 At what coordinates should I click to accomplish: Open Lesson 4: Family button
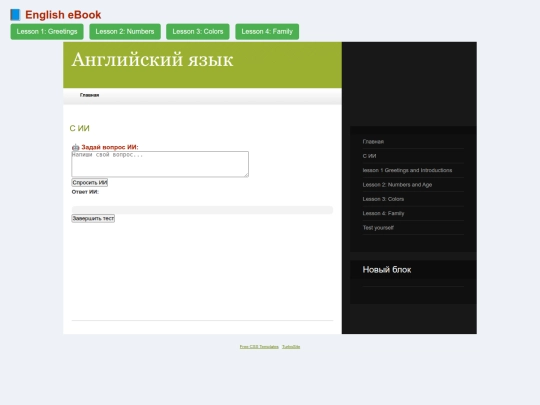(267, 32)
